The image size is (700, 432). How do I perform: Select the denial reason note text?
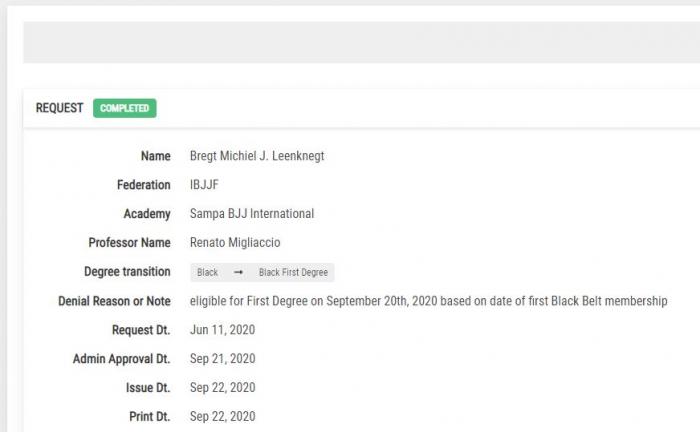pyautogui.click(x=429, y=301)
